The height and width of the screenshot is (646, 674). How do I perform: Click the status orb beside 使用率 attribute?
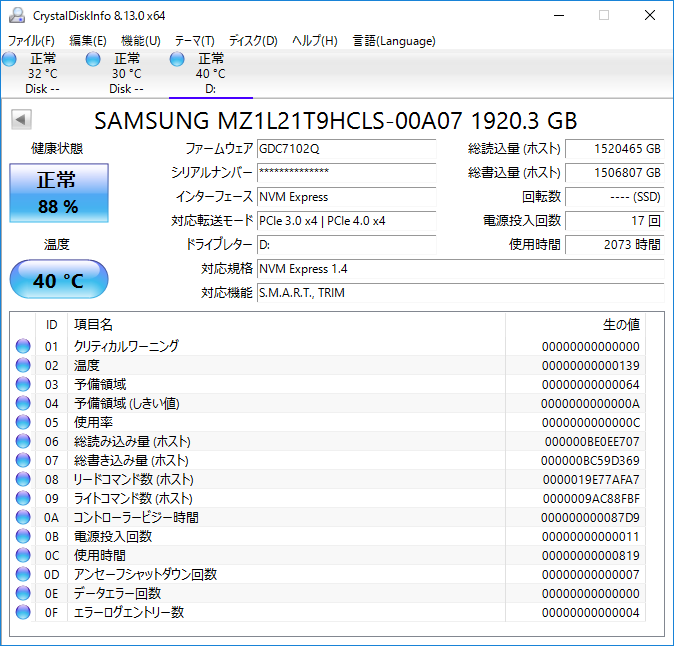(23, 422)
